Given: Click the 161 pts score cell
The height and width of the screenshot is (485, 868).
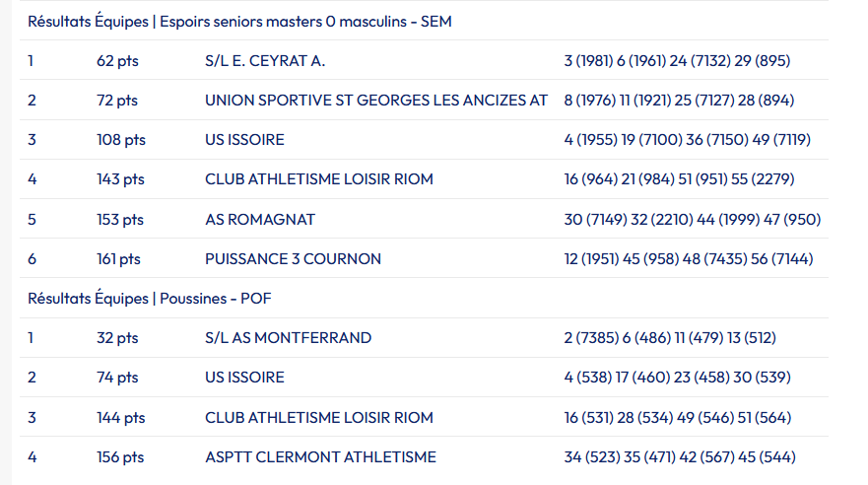Looking at the screenshot, I should [x=118, y=259].
